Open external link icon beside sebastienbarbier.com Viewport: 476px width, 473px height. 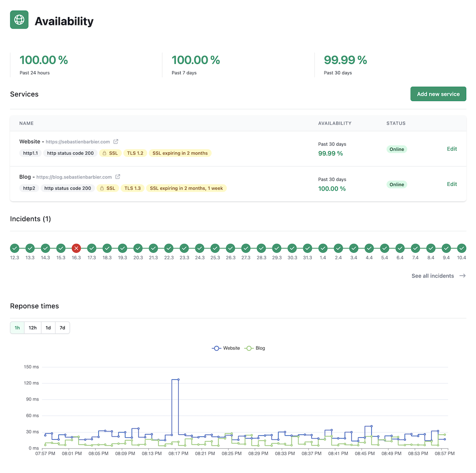point(116,142)
